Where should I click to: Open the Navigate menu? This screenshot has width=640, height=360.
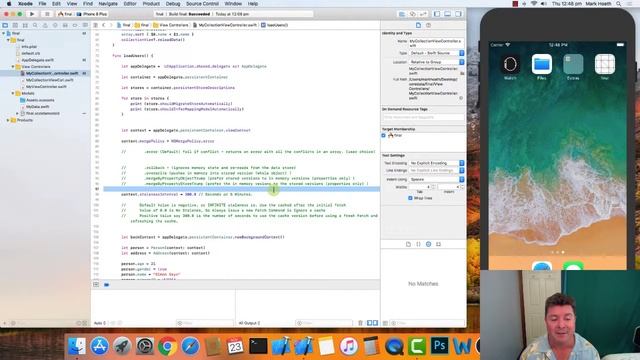point(108,4)
